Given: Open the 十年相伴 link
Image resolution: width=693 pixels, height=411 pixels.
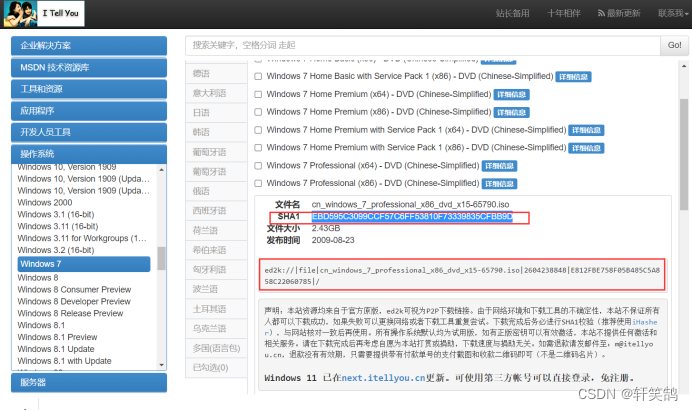Looking at the screenshot, I should click(564, 13).
